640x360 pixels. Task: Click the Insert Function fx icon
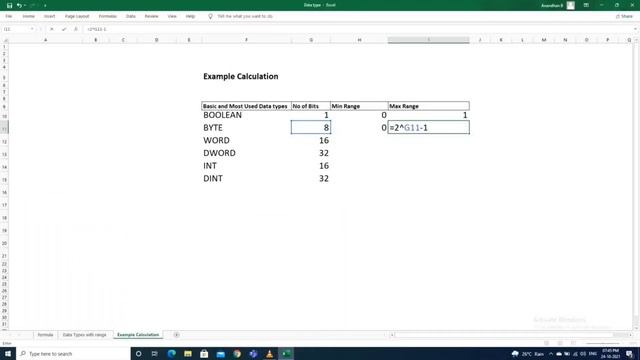tap(76, 29)
